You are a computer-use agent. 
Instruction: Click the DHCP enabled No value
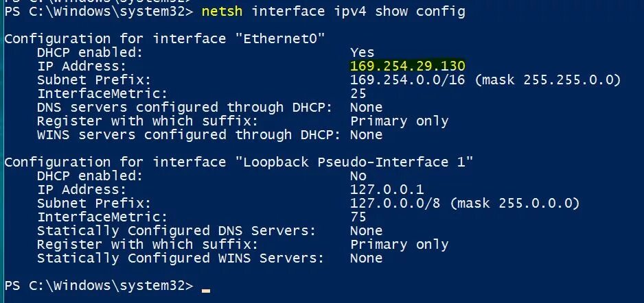pyautogui.click(x=358, y=176)
